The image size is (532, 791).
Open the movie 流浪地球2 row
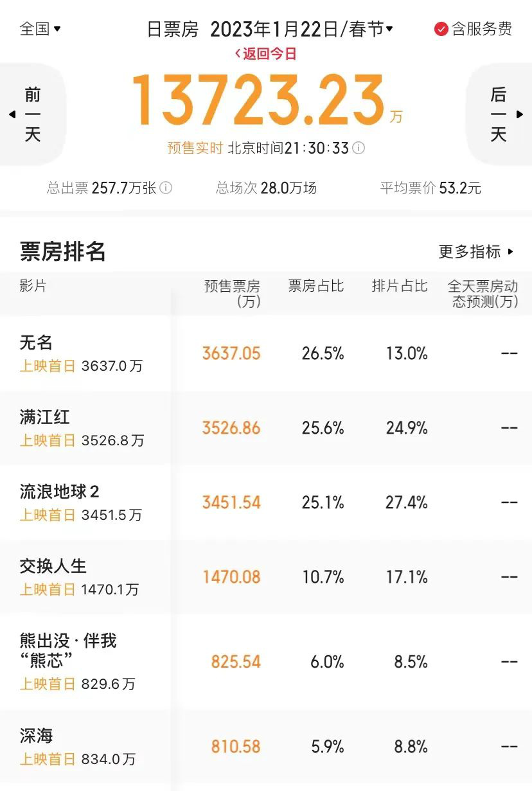(266, 502)
